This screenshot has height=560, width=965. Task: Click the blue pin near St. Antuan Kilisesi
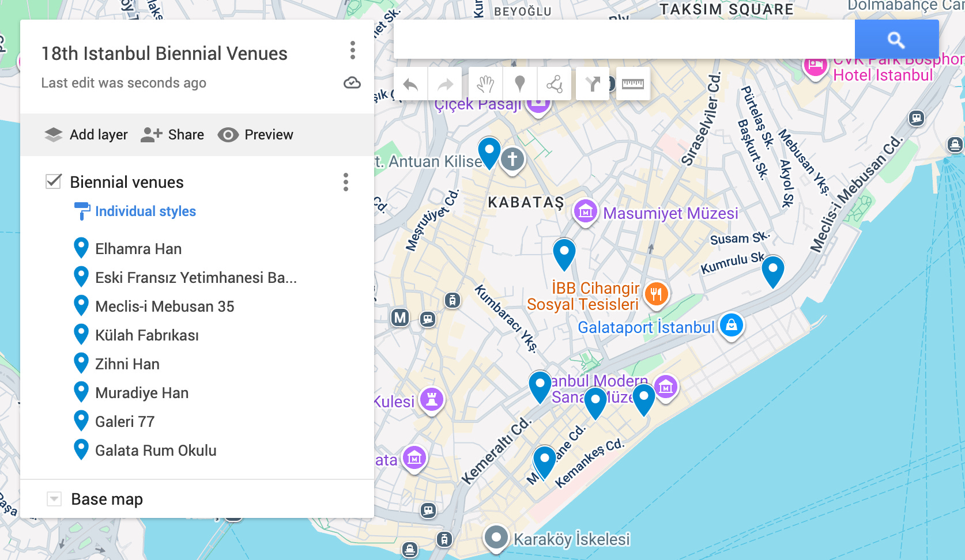(x=489, y=152)
